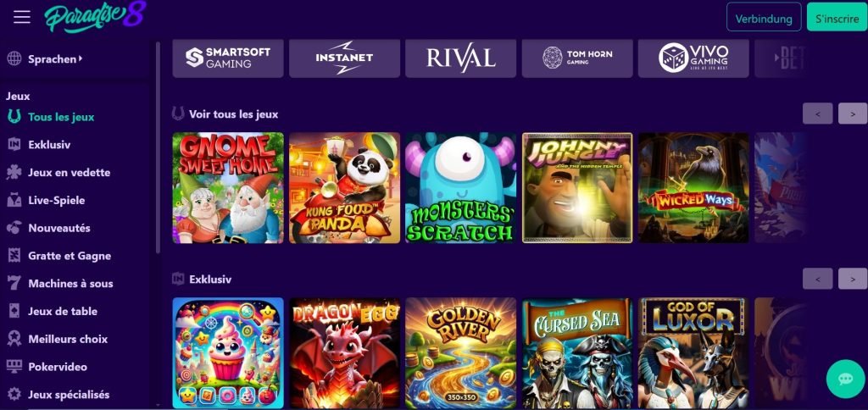Click the cherries icon for Nouveautés
Viewport: 868px width, 410px height.
(x=14, y=228)
